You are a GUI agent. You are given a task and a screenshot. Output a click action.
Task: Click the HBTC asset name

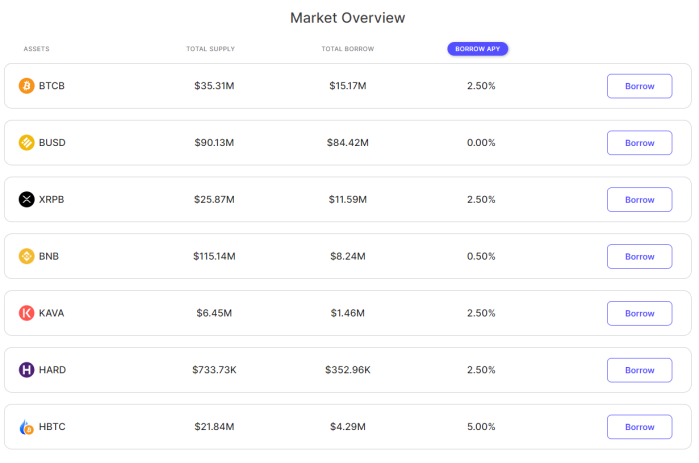pos(52,426)
